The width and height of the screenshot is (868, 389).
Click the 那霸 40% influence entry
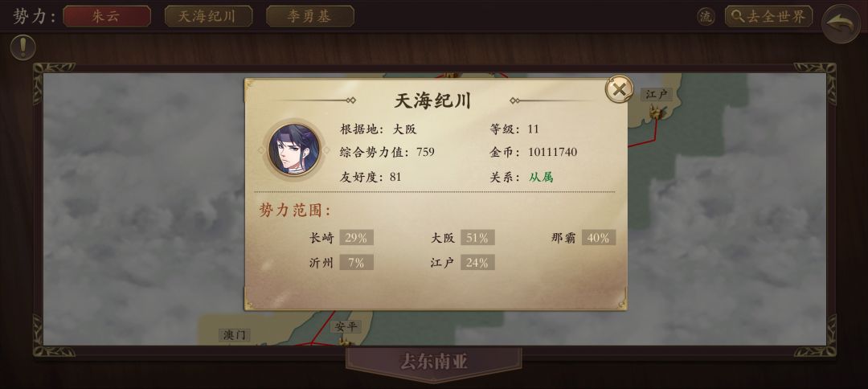point(583,238)
